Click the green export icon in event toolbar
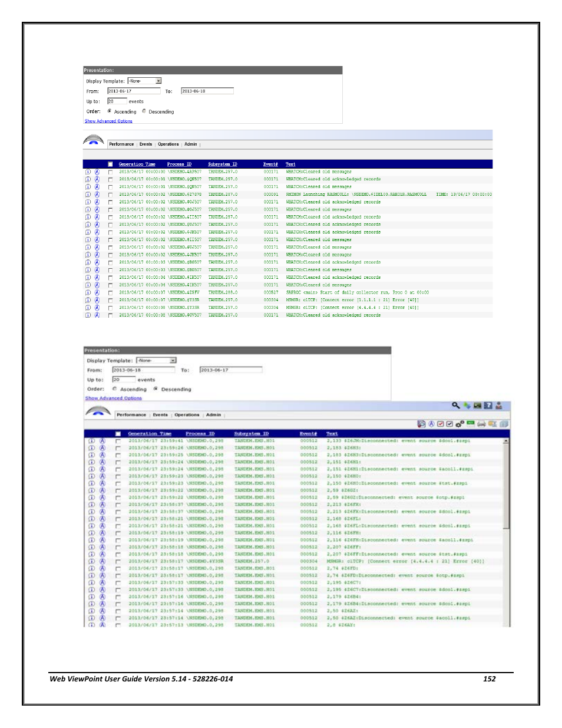 tap(471, 423)
